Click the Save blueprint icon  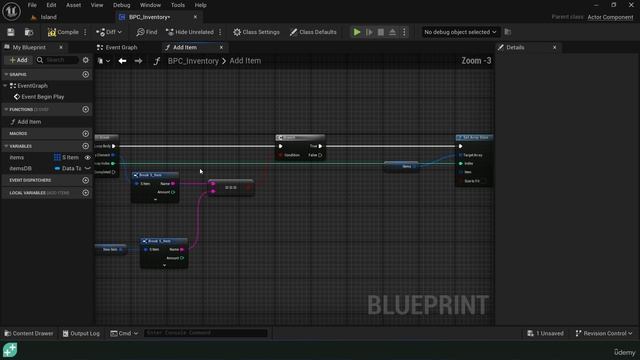11,32
